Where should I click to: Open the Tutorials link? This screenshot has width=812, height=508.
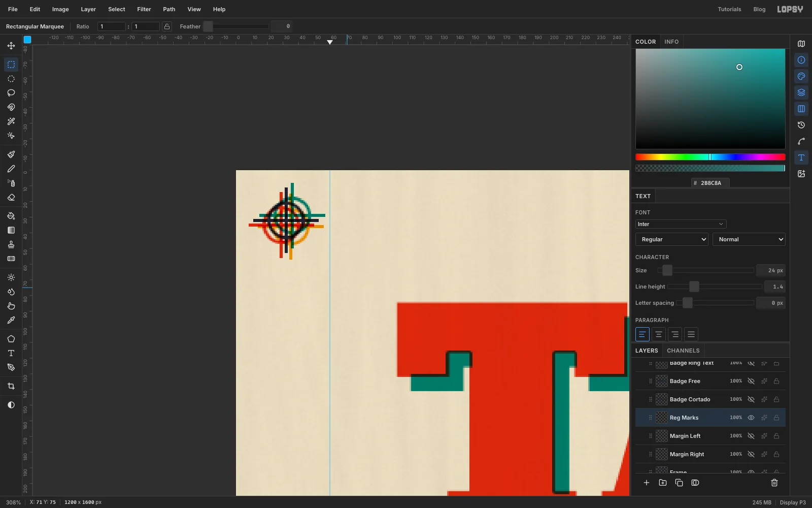pos(729,9)
